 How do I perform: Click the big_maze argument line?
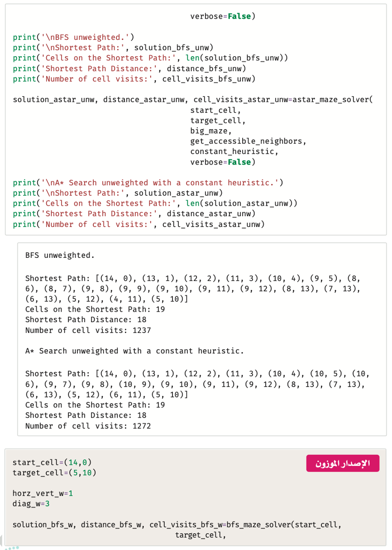[x=211, y=131]
